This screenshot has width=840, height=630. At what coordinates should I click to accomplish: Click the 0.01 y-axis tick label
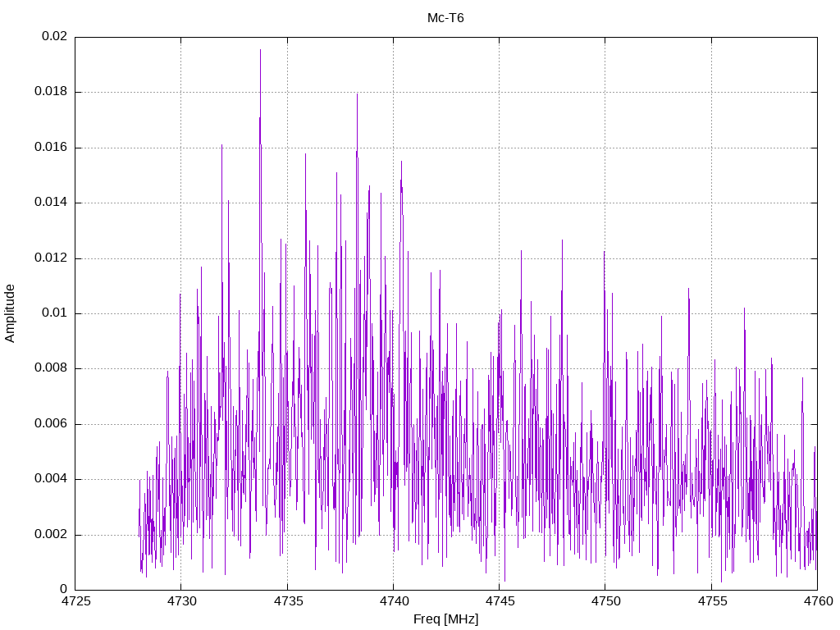(55, 313)
